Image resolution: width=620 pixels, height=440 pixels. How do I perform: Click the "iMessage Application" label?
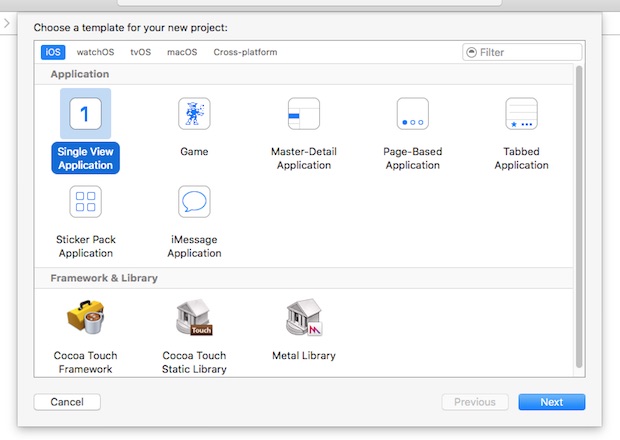(194, 246)
